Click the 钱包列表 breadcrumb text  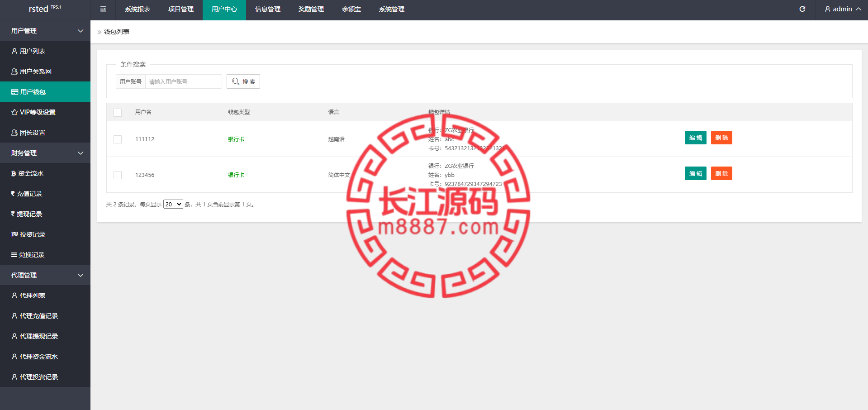[117, 32]
